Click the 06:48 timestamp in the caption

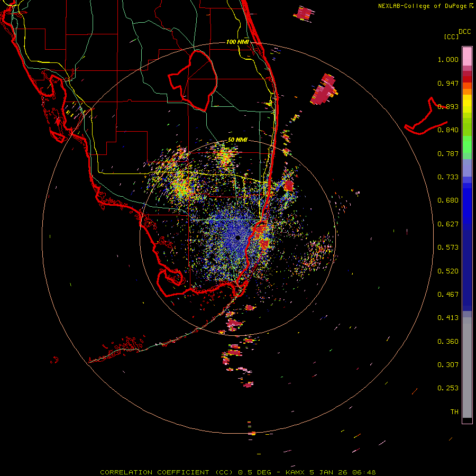click(x=364, y=472)
